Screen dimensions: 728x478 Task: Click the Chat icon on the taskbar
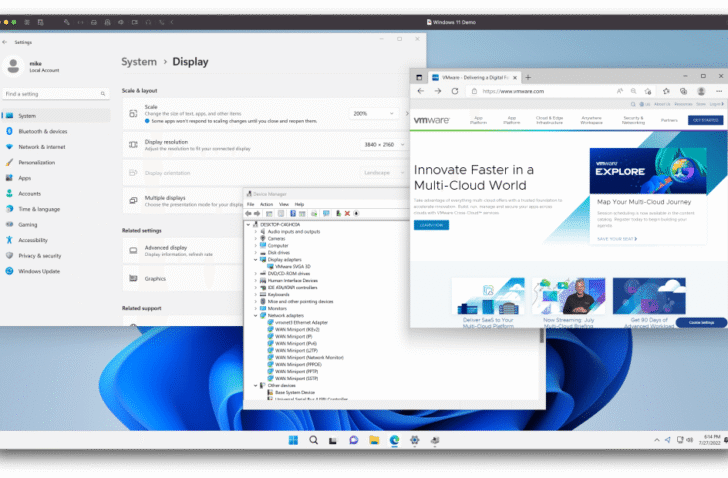coord(354,440)
